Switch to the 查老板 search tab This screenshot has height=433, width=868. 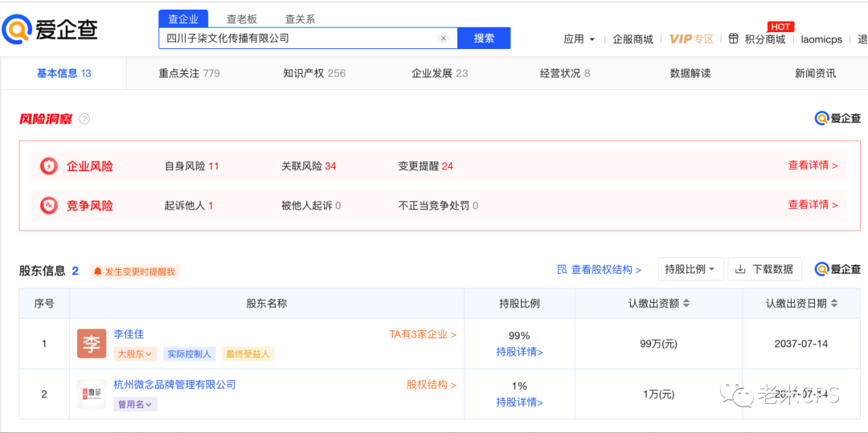[x=242, y=18]
